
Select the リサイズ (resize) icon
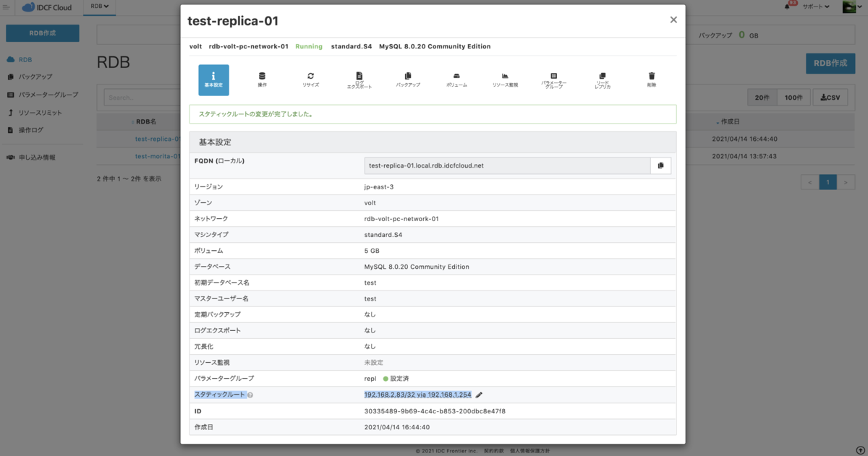(311, 78)
